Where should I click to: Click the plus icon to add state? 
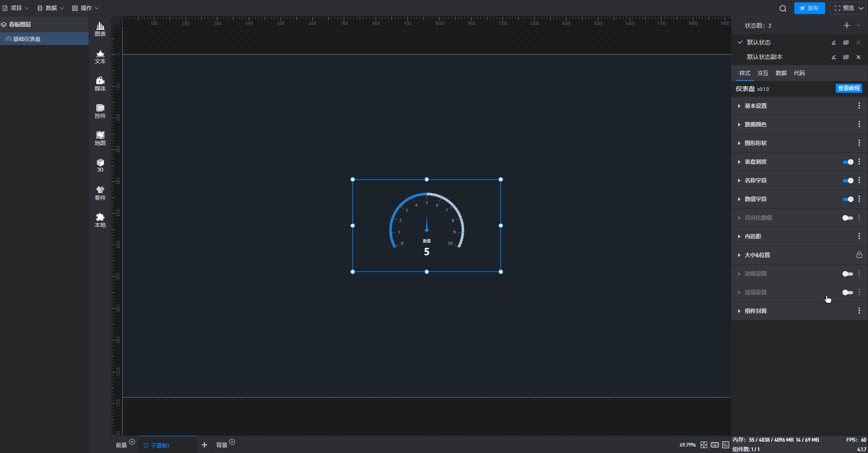coord(847,25)
